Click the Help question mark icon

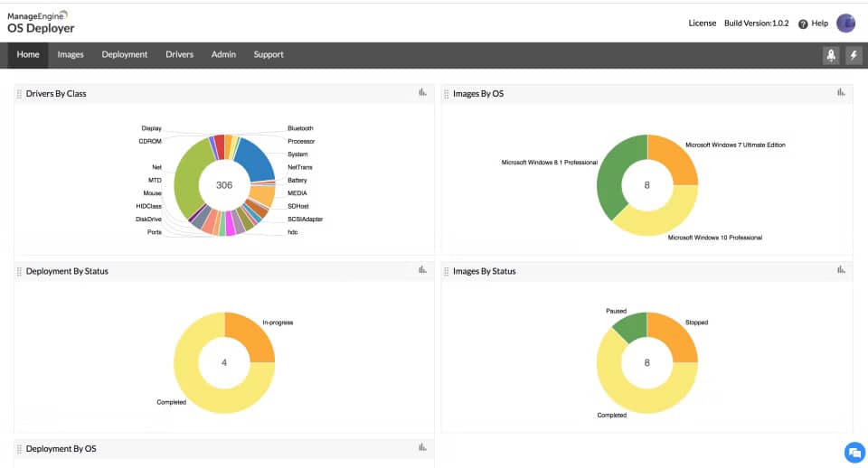(803, 23)
